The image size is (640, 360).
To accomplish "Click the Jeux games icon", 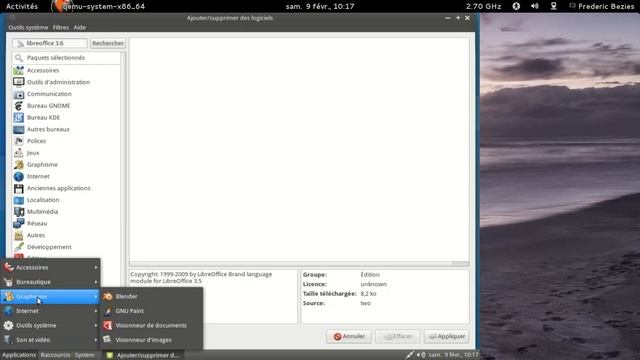I will pyautogui.click(x=18, y=153).
